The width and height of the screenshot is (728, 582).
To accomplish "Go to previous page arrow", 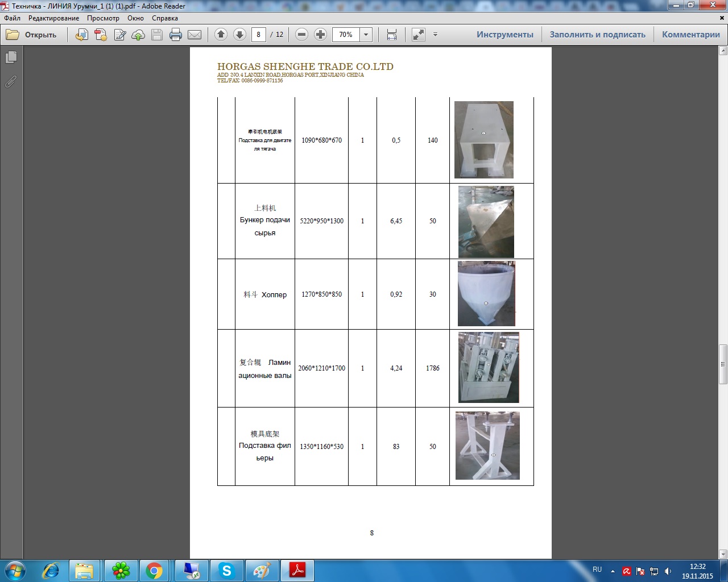I will [x=221, y=35].
